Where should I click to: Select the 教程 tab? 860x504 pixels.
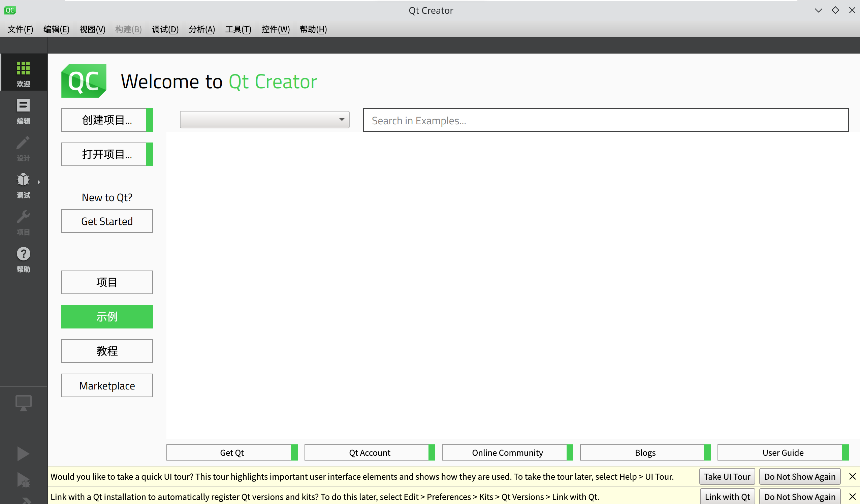click(107, 351)
